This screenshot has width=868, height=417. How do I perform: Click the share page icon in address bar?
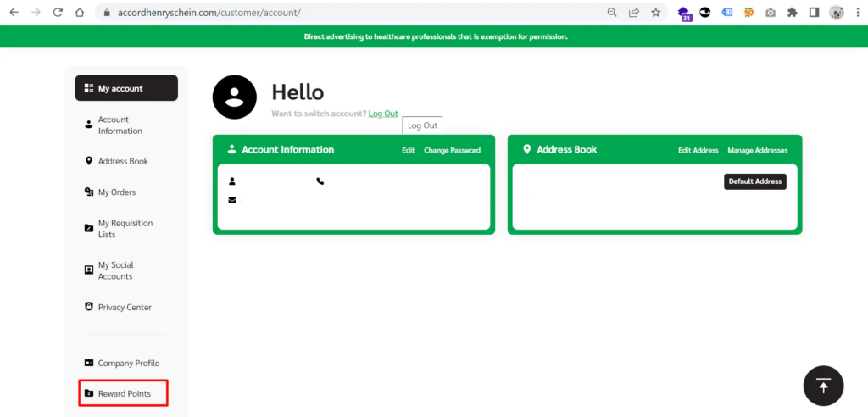633,13
